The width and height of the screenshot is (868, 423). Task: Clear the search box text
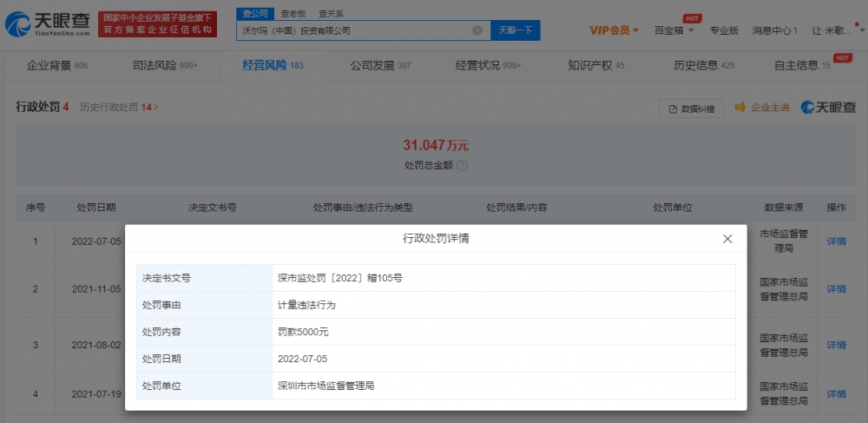pos(477,30)
